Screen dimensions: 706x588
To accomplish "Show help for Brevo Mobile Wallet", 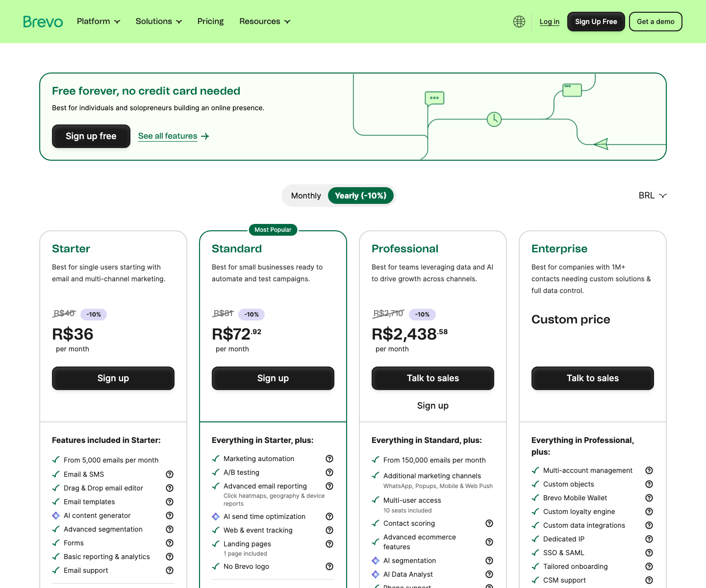I will coord(649,498).
